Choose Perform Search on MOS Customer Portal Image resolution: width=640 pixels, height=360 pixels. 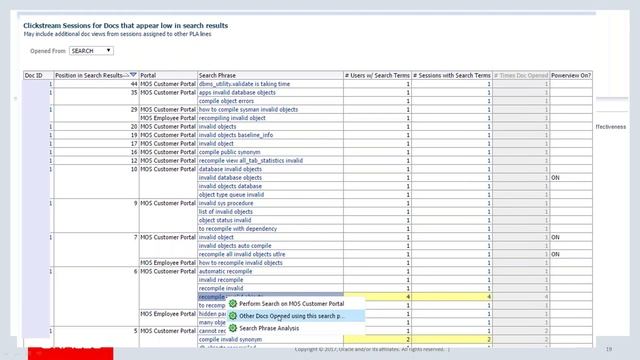291,304
